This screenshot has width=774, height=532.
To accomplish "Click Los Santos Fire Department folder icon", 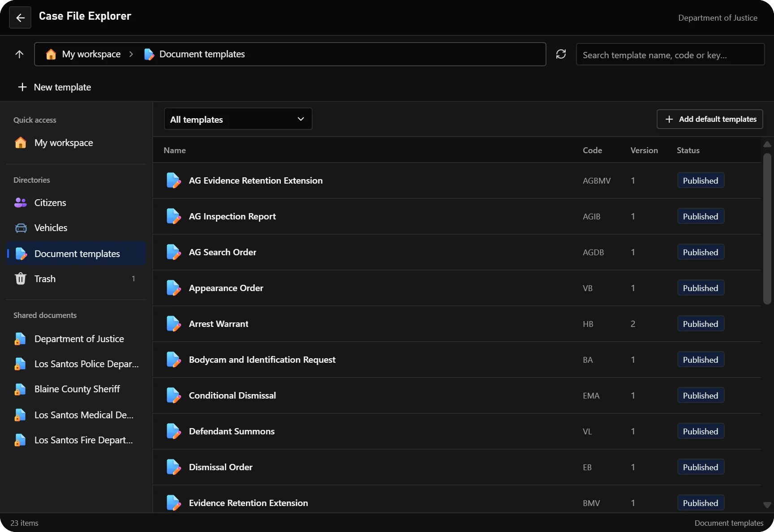I will click(20, 440).
